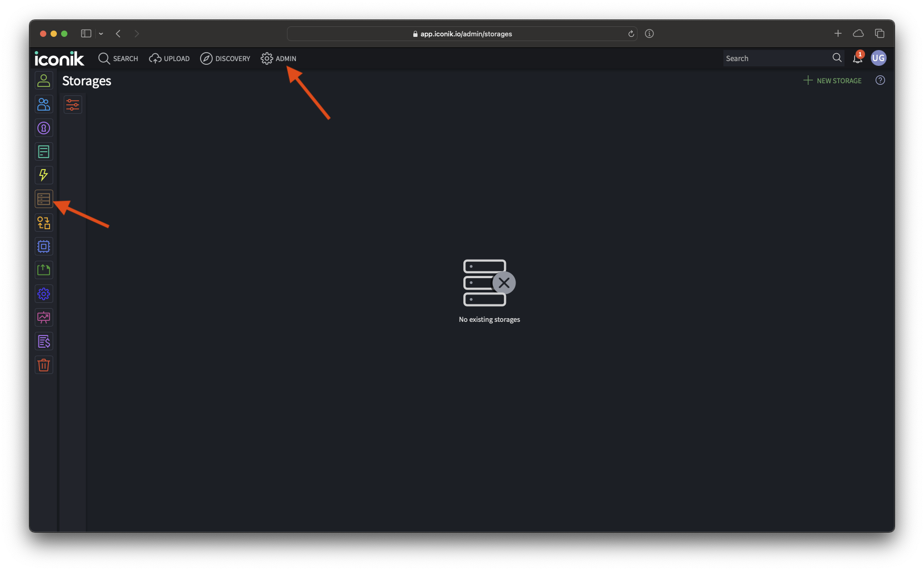Screen dimensions: 924x571
Task: Open the Groups admin sidebar icon
Action: click(44, 104)
